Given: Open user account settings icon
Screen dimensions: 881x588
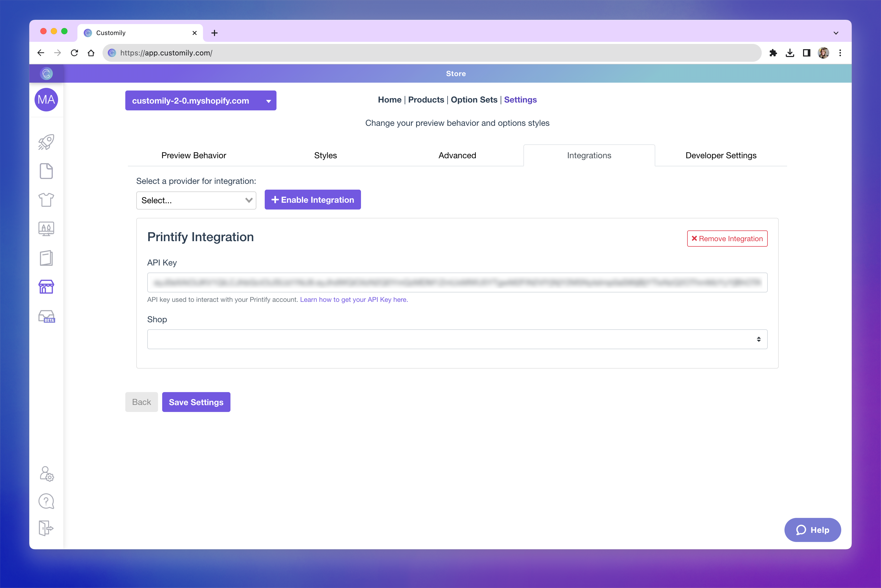Looking at the screenshot, I should coord(47,474).
